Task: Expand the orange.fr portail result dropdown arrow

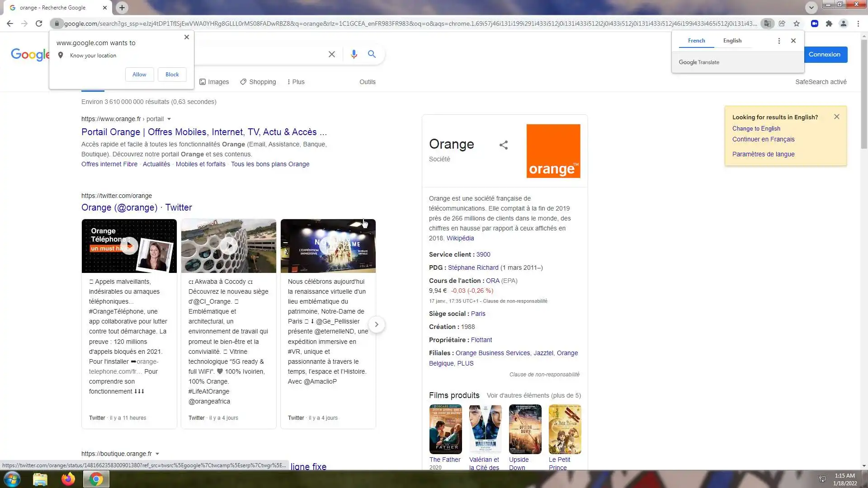Action: click(x=169, y=119)
